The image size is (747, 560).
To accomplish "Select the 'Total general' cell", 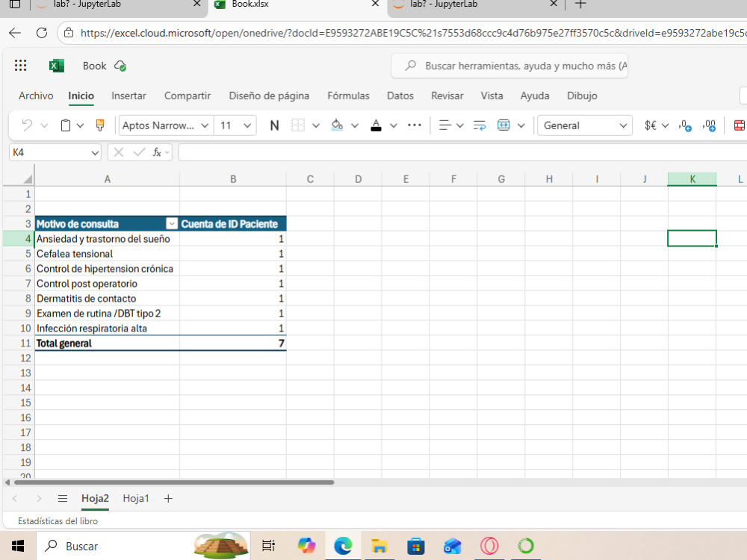I will pyautogui.click(x=107, y=343).
